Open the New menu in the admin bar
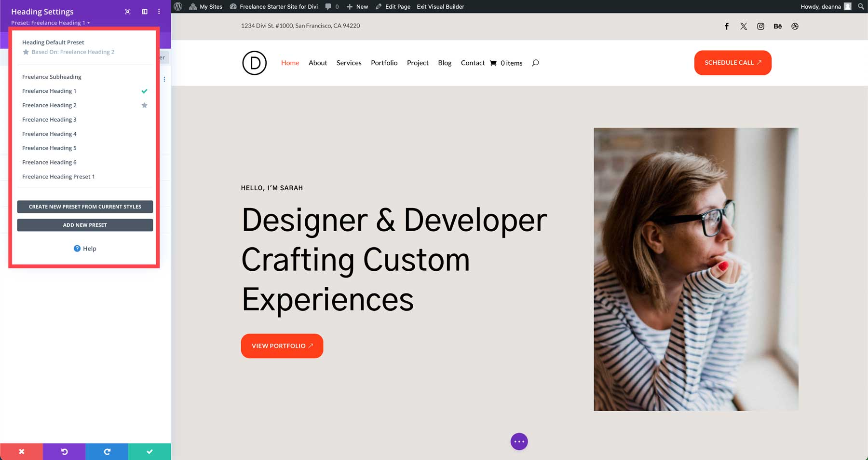The image size is (868, 460). (x=357, y=6)
